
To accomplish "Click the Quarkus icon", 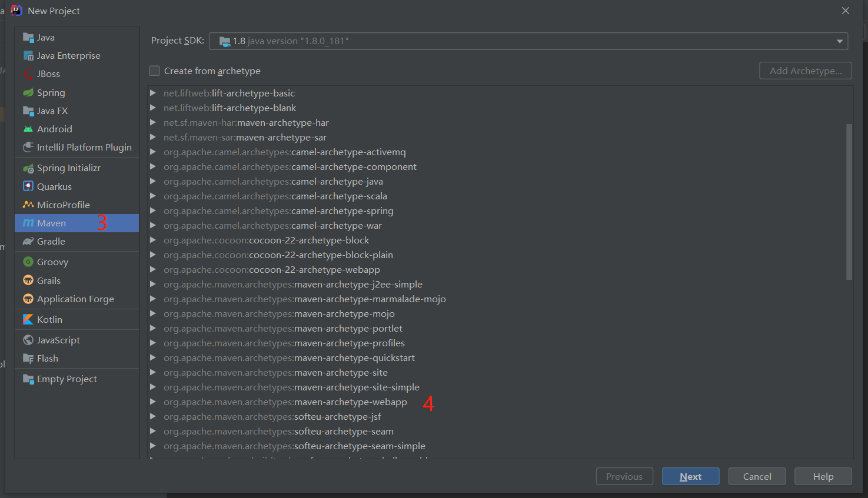I will pos(28,186).
